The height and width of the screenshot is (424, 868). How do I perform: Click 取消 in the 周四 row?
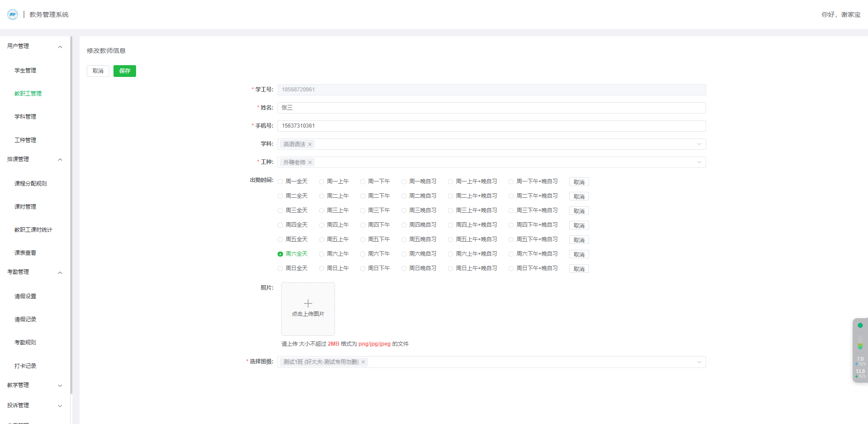(579, 225)
